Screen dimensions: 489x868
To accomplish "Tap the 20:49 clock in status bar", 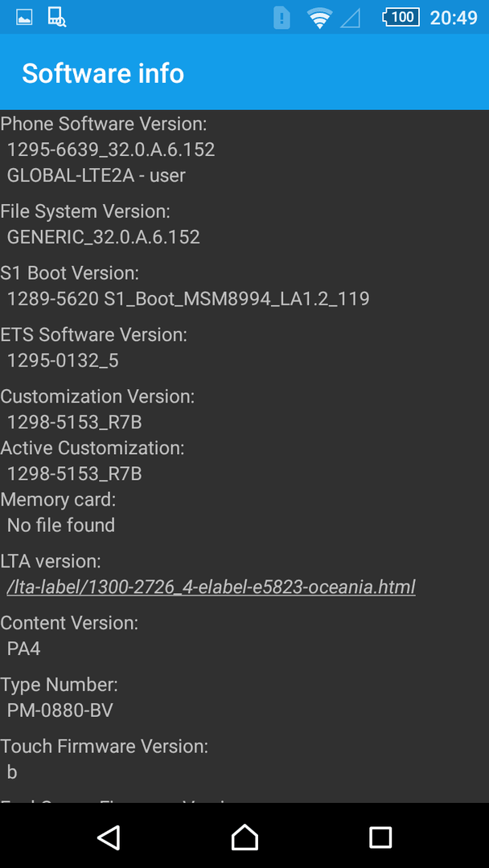I will [x=454, y=18].
